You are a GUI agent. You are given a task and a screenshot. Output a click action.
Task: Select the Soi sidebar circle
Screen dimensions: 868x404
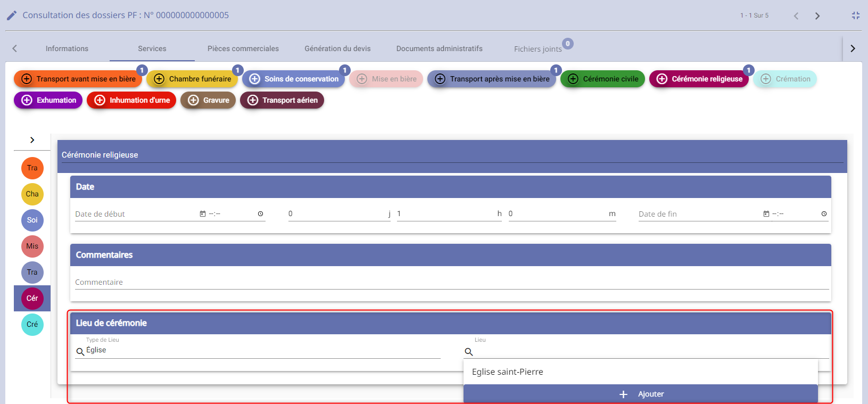click(x=32, y=220)
